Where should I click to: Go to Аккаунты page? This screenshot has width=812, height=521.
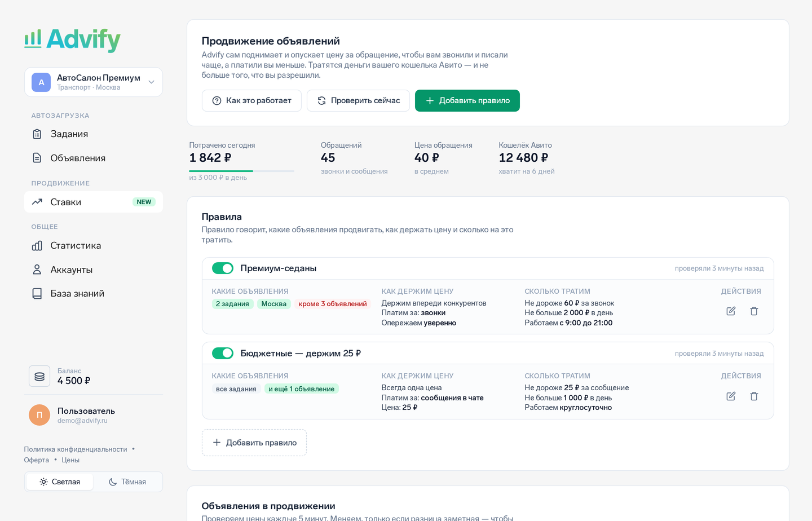pyautogui.click(x=94, y=270)
